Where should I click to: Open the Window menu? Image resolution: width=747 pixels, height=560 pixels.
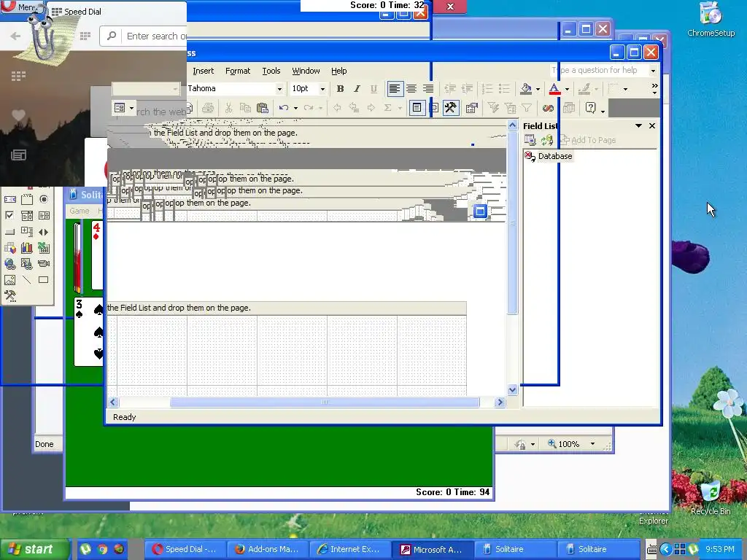click(306, 71)
